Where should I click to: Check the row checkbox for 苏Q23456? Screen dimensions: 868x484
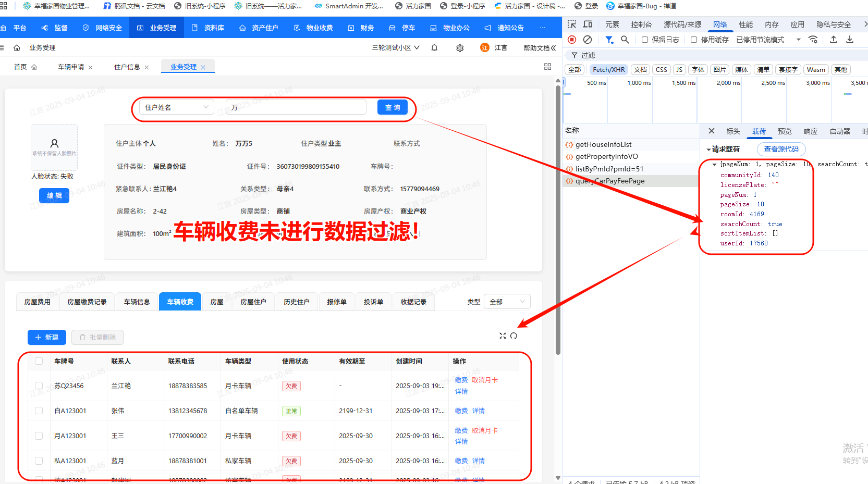tap(39, 386)
